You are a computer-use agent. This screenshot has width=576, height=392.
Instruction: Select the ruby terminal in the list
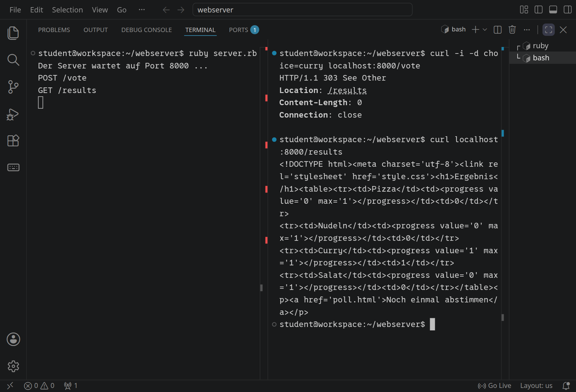click(x=542, y=46)
